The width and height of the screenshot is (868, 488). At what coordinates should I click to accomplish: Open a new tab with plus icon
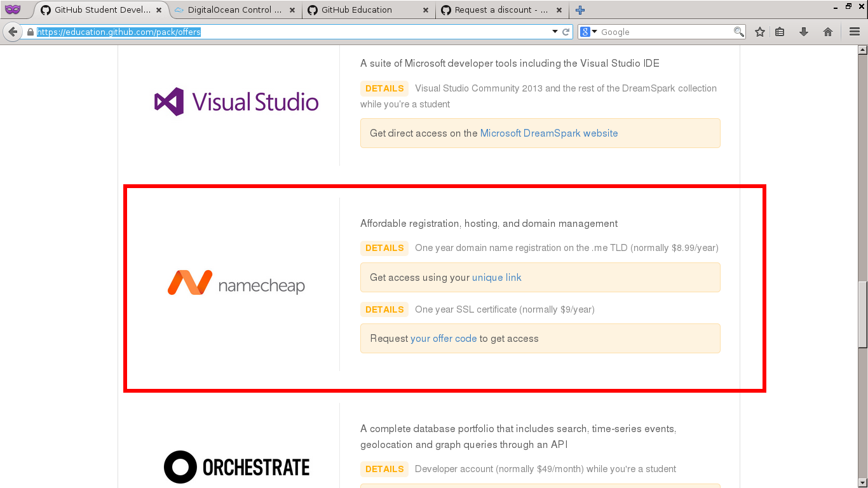tap(580, 10)
